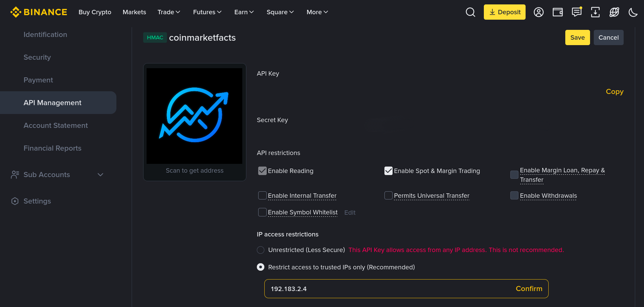Enable the Enable Withdrawals checkbox
This screenshot has height=307, width=644.
[514, 195]
